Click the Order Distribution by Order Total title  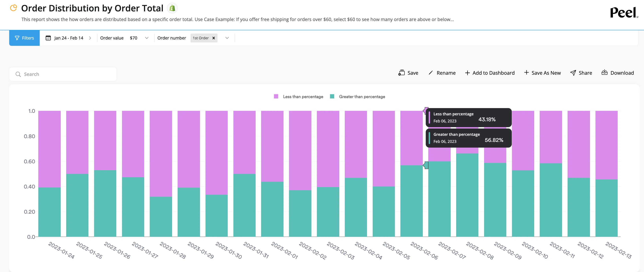(x=92, y=8)
